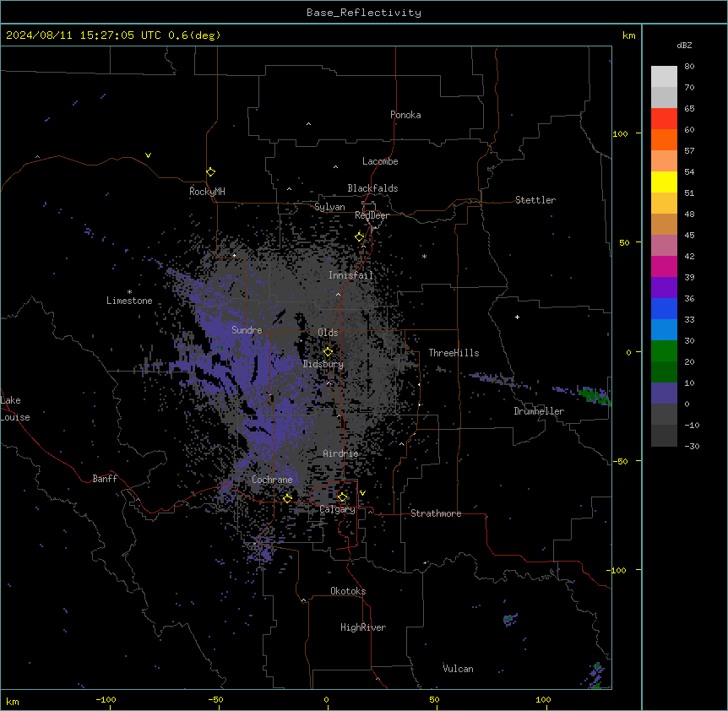Click the km unit label at top right
This screenshot has width=728, height=711.
[x=628, y=35]
